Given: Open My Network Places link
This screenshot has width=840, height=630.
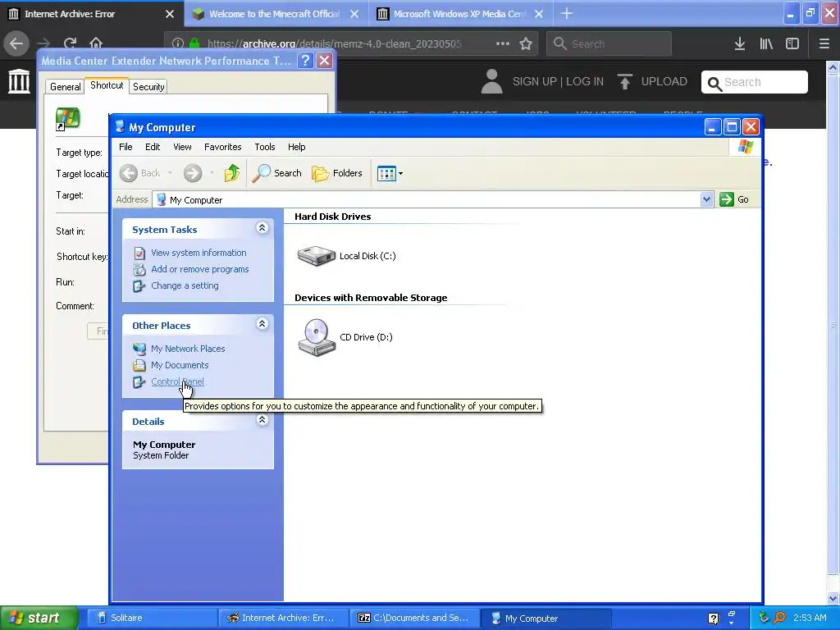Looking at the screenshot, I should coord(188,349).
